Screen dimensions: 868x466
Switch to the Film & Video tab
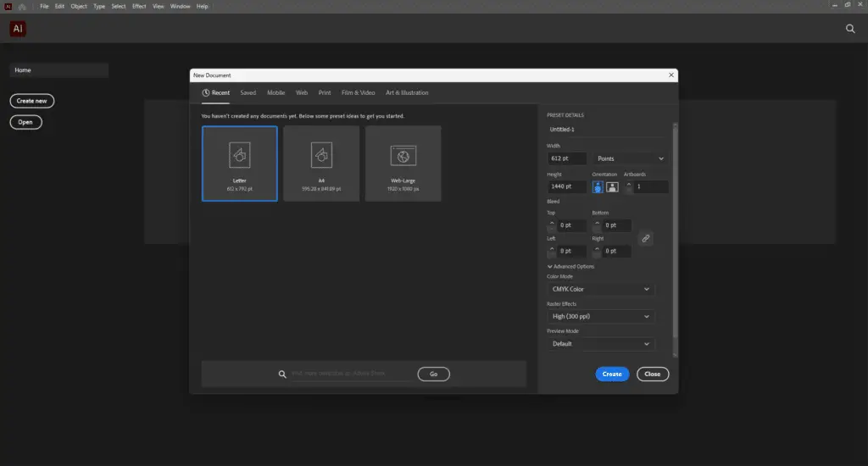point(359,93)
